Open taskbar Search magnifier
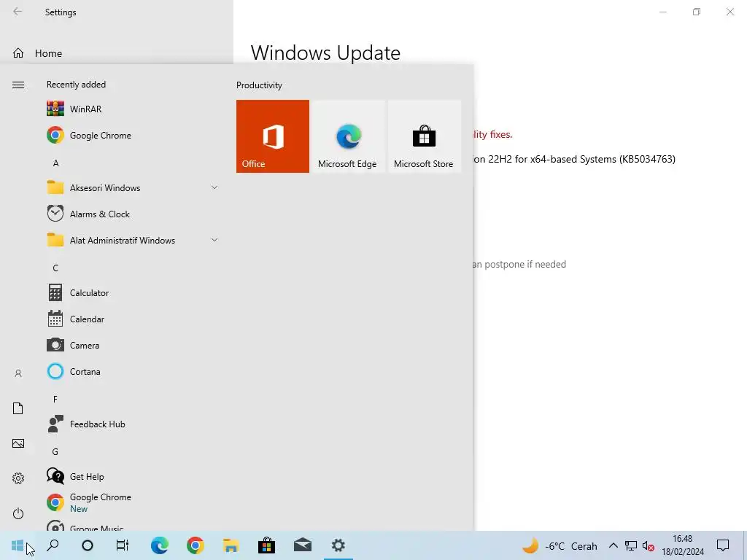Viewport: 747px width, 560px height. point(53,545)
